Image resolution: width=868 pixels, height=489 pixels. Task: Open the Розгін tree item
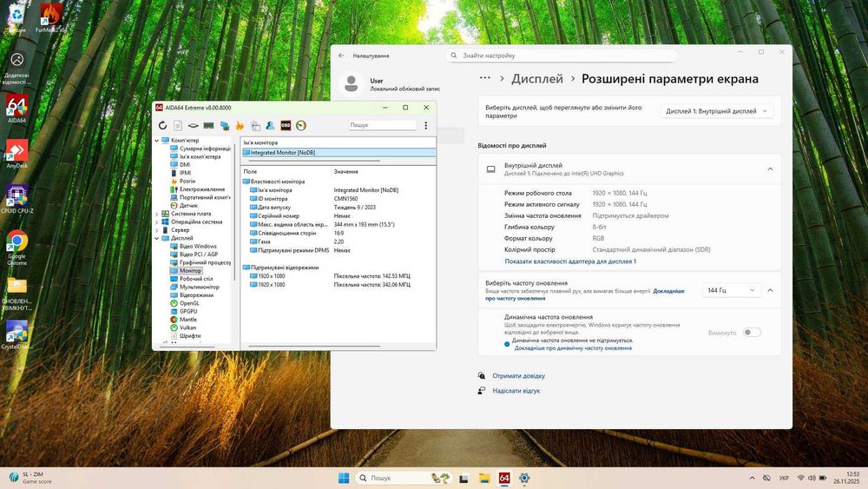tap(182, 181)
